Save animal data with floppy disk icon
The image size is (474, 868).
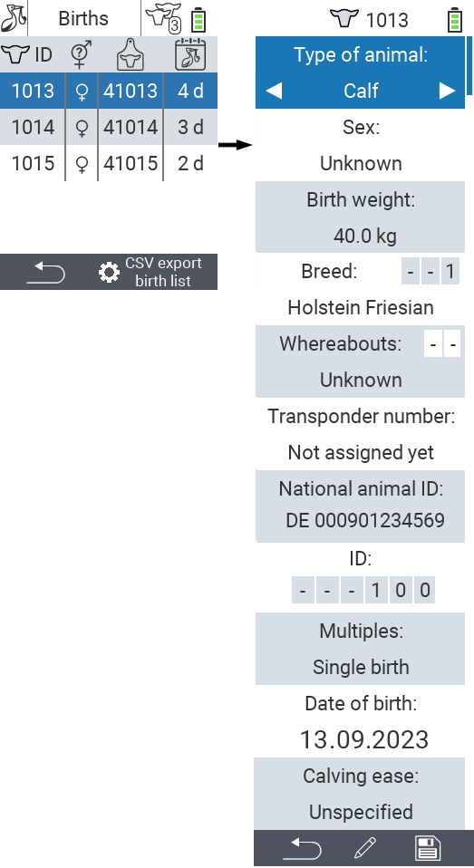(427, 848)
